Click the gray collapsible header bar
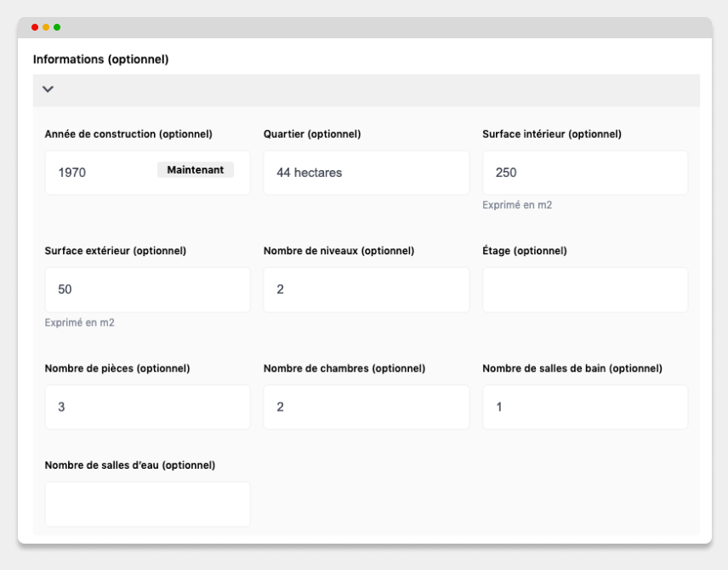The image size is (728, 570). (367, 90)
